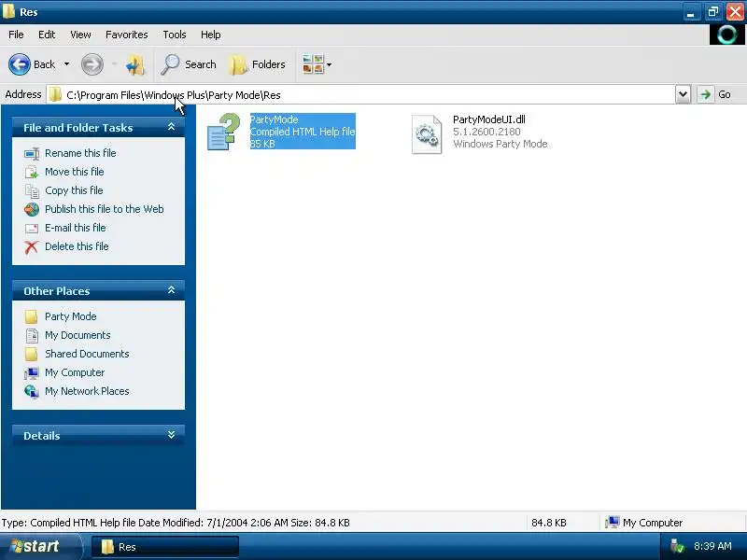This screenshot has height=560, width=747.
Task: Click Move this file link
Action: click(x=75, y=172)
